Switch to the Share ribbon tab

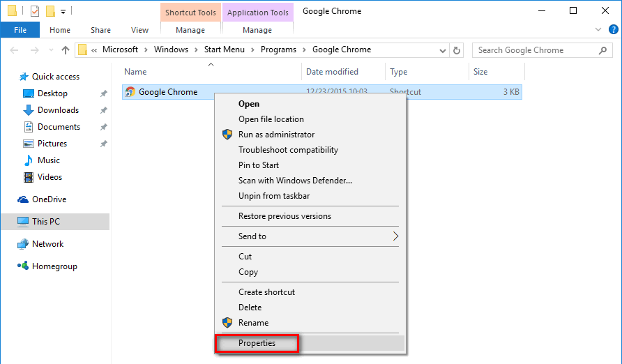pyautogui.click(x=100, y=30)
